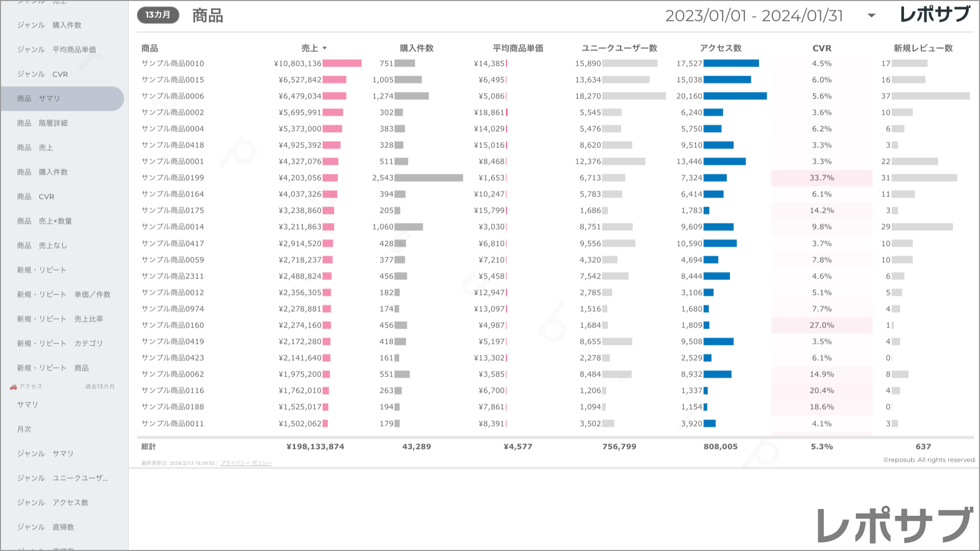
Task: Sort table by アクセス数 column header
Action: (720, 48)
